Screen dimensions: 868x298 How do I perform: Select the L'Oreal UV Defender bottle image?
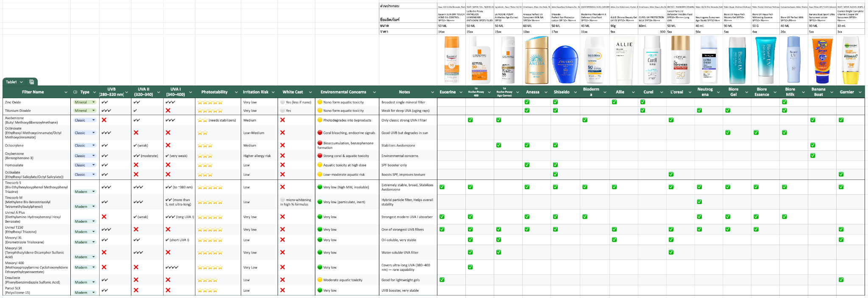click(x=680, y=60)
